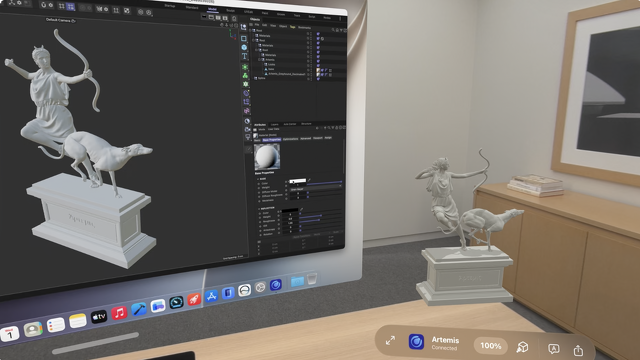640x360 pixels.
Task: Click the eyedropper beside base color swatch
Action: pos(309,180)
